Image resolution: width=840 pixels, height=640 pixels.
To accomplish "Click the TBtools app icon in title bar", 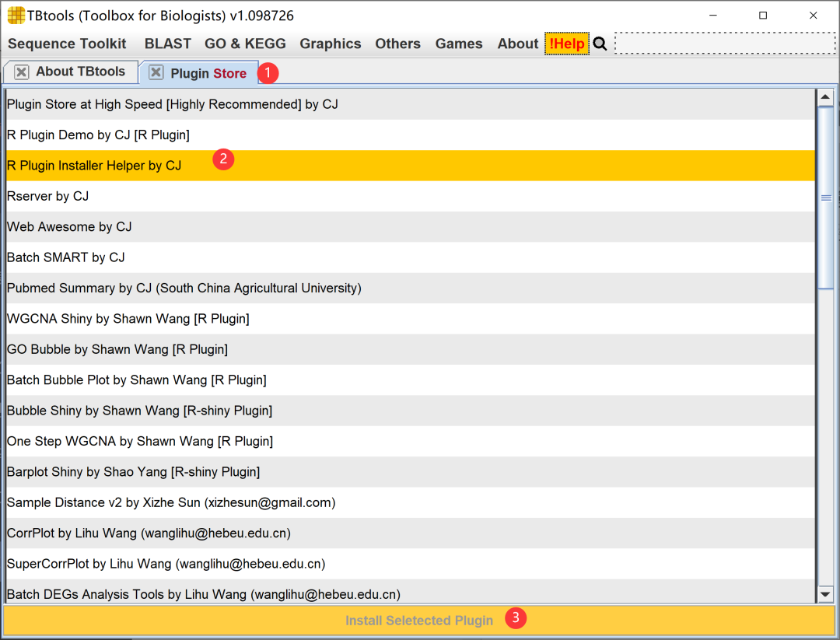I will point(16,16).
